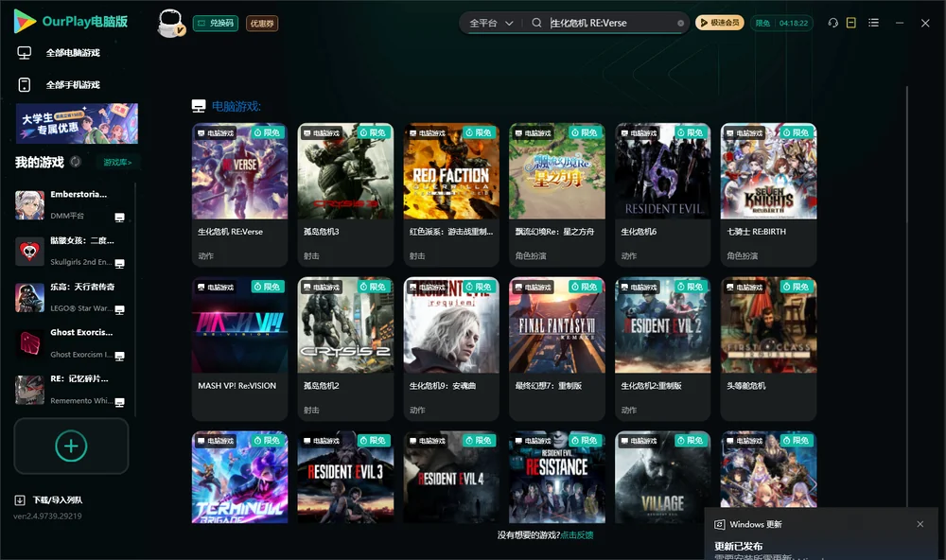Open Ghost Exorcism in my games list
Image resolution: width=946 pixels, height=560 pixels.
click(71, 343)
